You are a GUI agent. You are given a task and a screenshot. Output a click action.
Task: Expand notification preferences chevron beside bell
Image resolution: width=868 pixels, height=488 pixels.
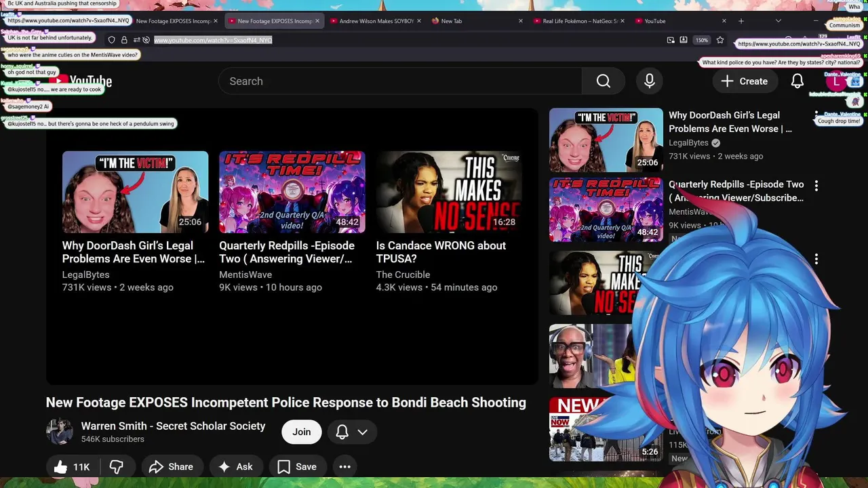tap(363, 432)
